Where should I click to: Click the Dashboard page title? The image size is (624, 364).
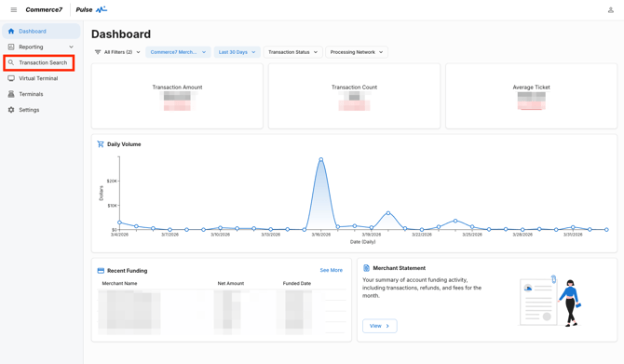[x=121, y=34]
